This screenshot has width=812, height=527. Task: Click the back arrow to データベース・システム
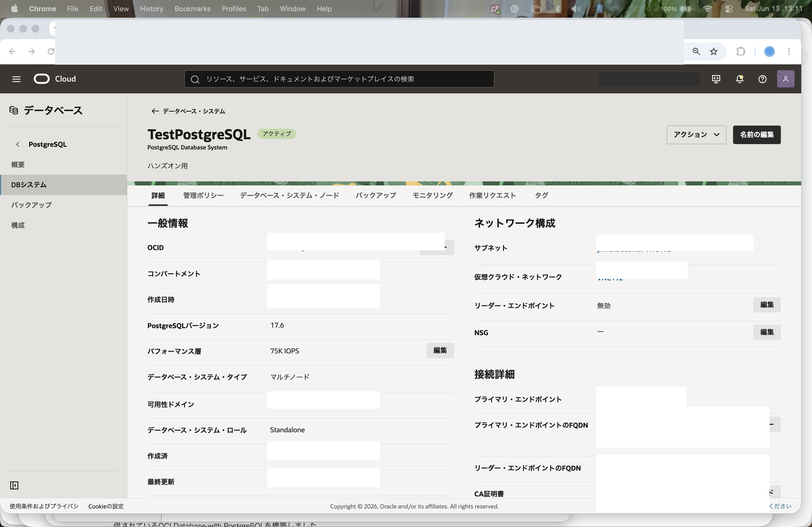(155, 111)
